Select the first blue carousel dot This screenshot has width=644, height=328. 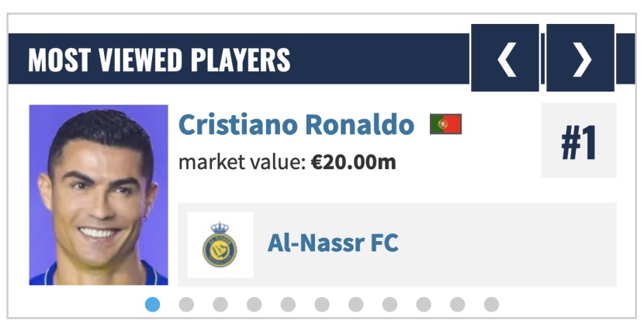click(152, 305)
